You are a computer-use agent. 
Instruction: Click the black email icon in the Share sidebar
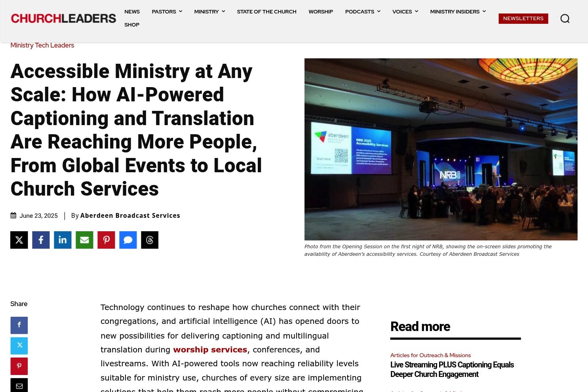pos(19,386)
